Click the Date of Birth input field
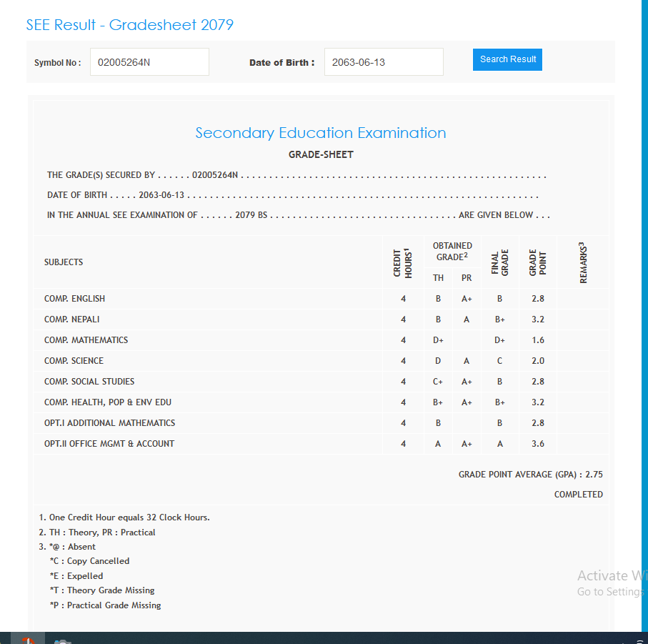This screenshot has width=648, height=644. click(383, 62)
